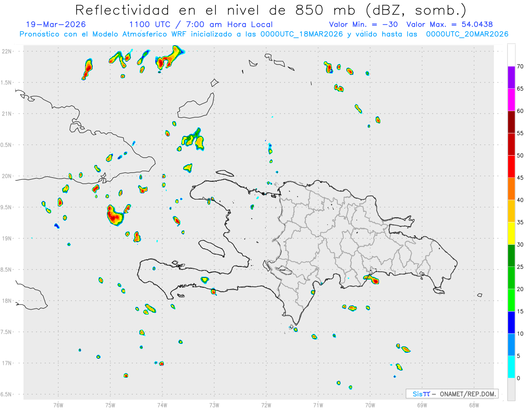Image resolution: width=532 pixels, height=411 pixels.
Task: Select the orange 40–45 dBZ colorbar segment
Action: pyautogui.click(x=511, y=189)
